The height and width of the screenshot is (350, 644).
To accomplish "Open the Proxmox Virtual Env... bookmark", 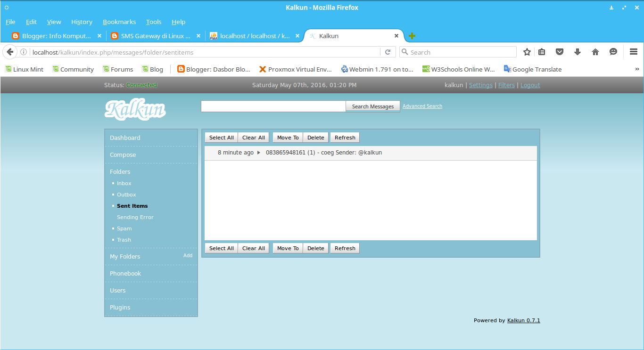I will click(x=296, y=69).
